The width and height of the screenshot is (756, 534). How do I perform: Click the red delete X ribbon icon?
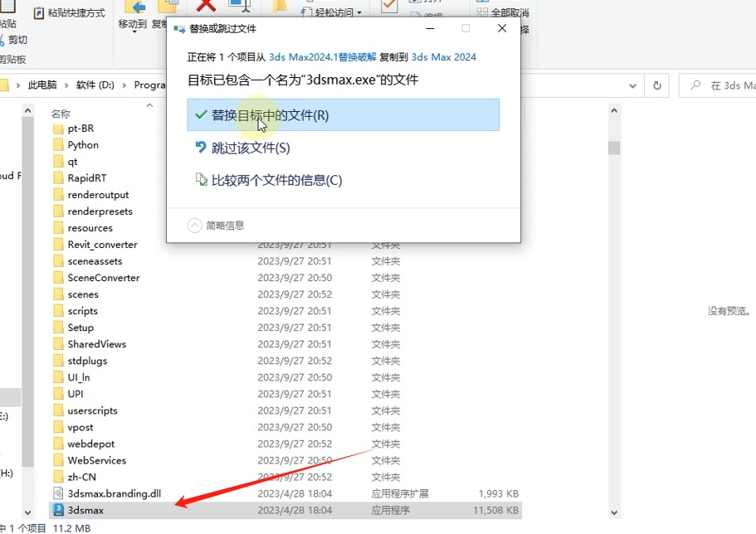click(x=207, y=6)
